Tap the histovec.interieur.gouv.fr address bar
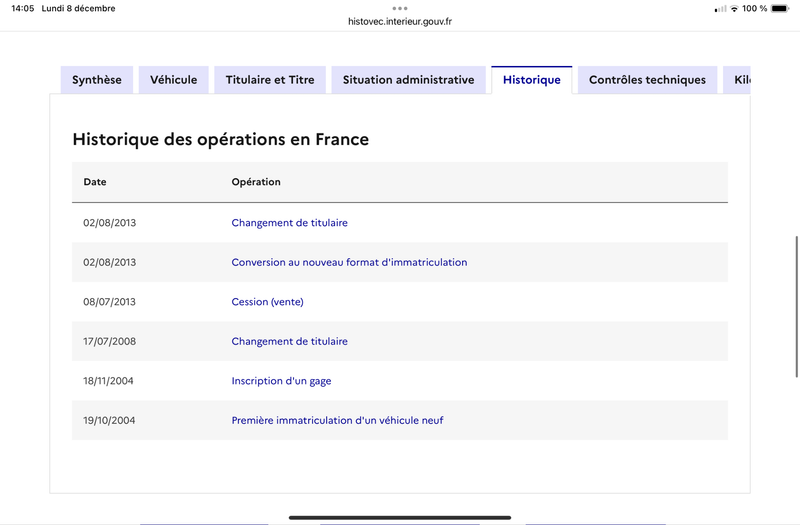The height and width of the screenshot is (525, 800). [400, 21]
